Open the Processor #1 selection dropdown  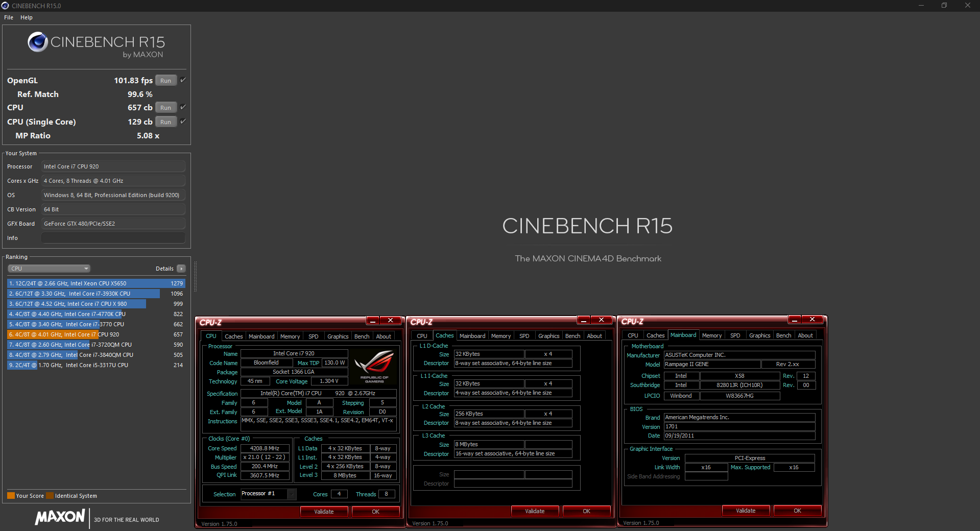tap(291, 494)
